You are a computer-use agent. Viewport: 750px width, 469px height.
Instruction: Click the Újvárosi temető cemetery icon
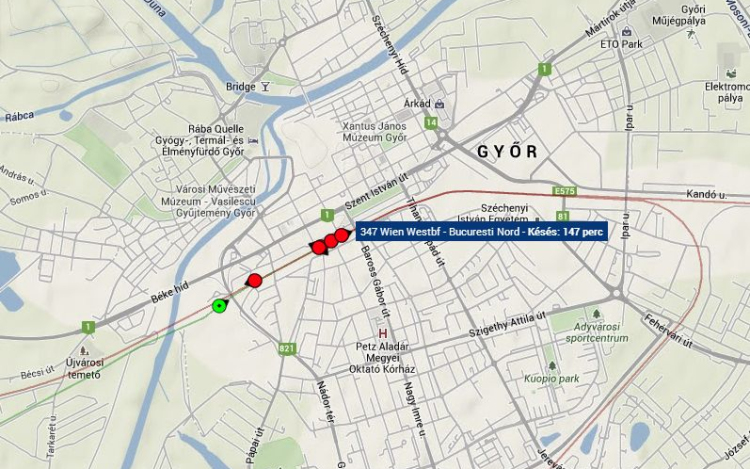[x=84, y=350]
